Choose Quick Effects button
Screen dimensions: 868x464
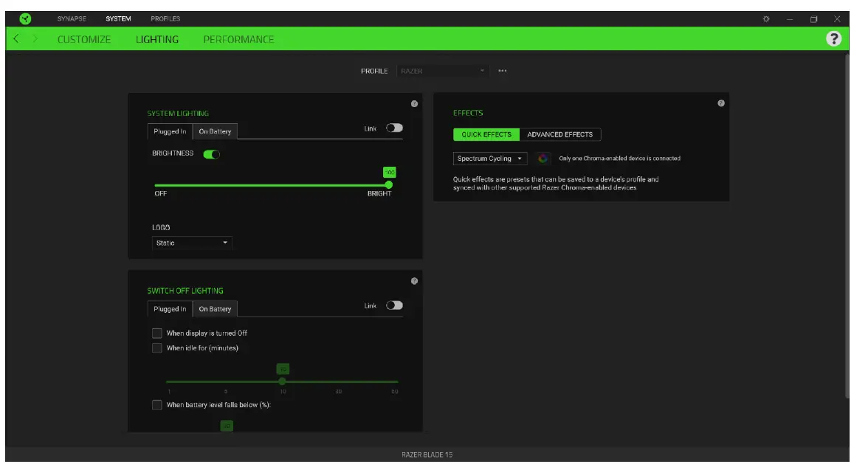click(x=486, y=134)
